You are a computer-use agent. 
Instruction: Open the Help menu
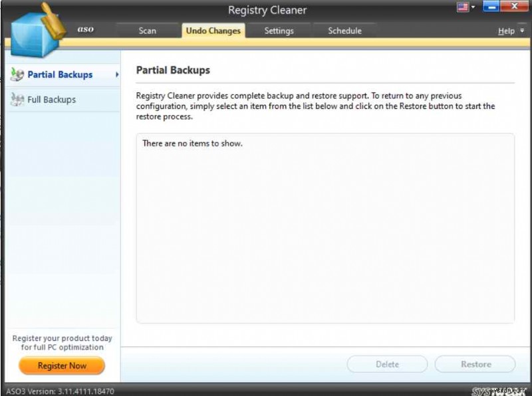tap(506, 31)
